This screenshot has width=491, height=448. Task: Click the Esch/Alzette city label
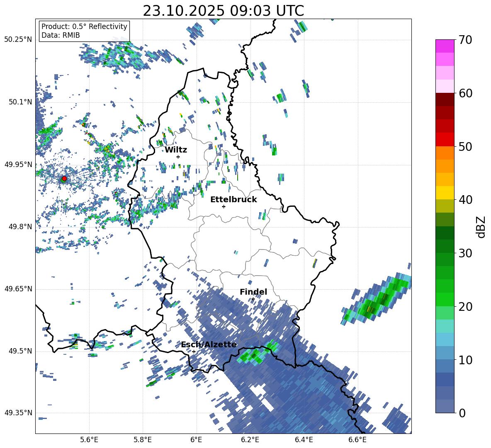(x=209, y=344)
